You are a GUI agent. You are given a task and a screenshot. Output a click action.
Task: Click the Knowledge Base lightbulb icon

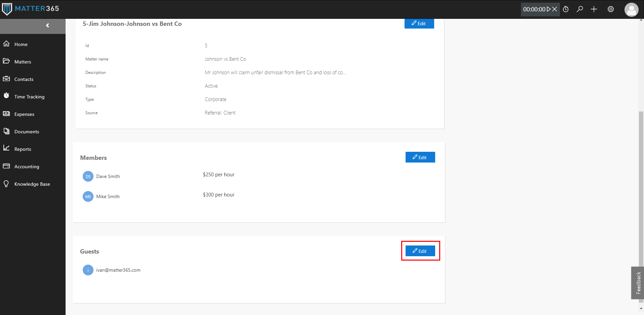pos(6,184)
